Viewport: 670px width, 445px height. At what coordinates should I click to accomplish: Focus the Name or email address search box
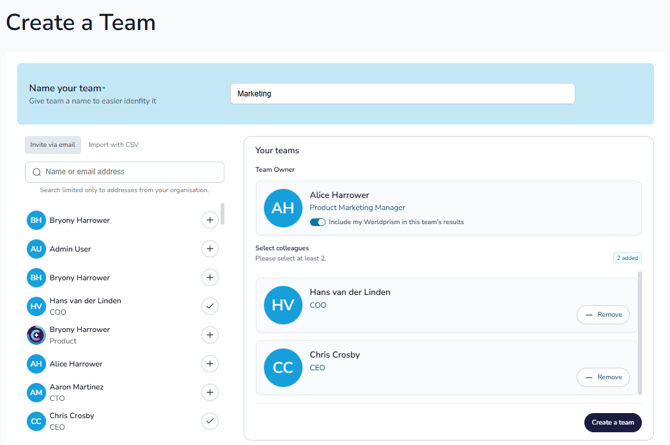pos(125,172)
